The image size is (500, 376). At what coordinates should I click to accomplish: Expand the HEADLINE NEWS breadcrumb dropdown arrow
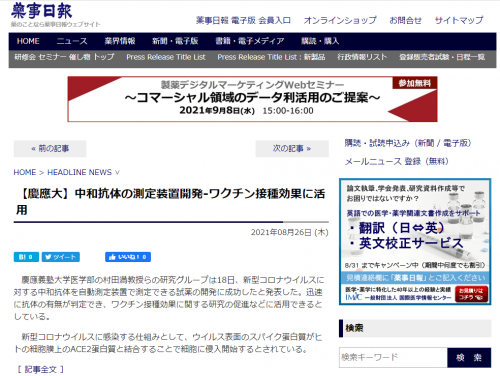pos(117,172)
